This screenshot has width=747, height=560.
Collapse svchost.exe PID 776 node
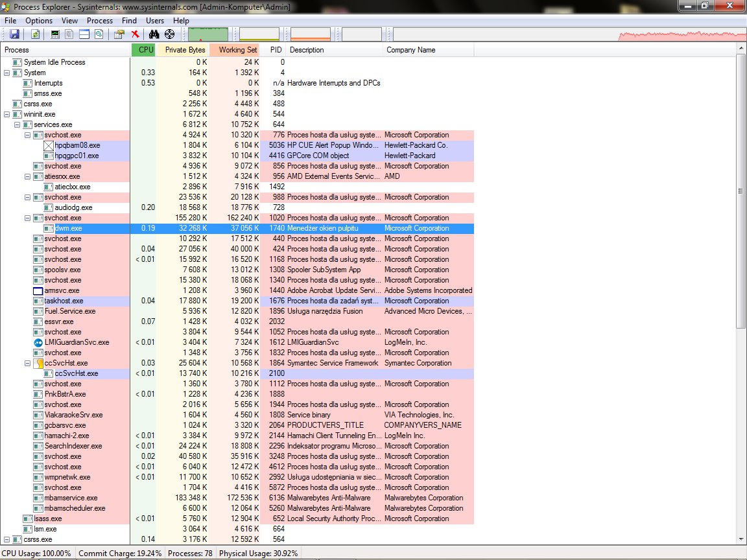(x=28, y=135)
